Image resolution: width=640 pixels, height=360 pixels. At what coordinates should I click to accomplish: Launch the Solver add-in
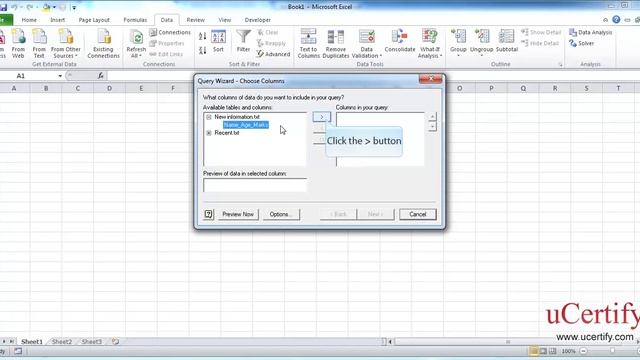582,43
